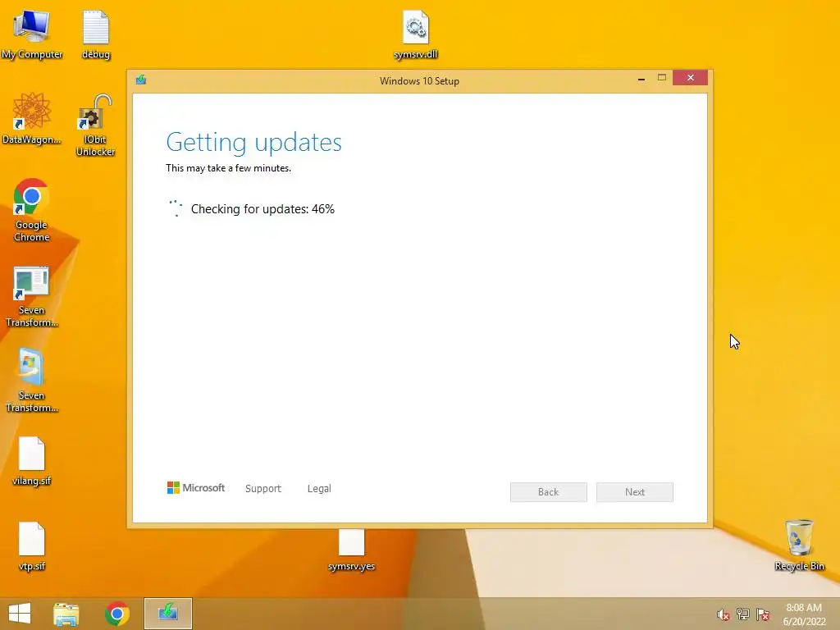Open the Legal link
This screenshot has height=630, width=840.
319,489
